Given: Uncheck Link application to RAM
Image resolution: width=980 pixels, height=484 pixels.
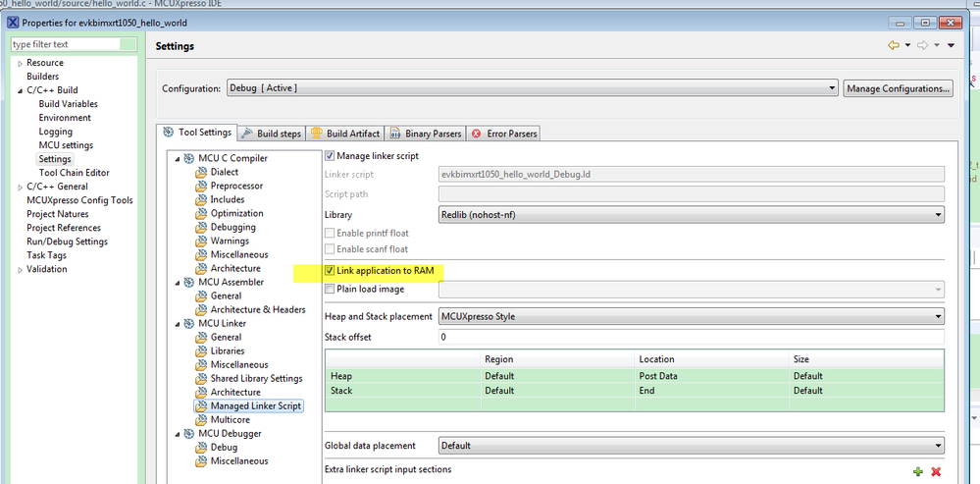Looking at the screenshot, I should pyautogui.click(x=331, y=271).
